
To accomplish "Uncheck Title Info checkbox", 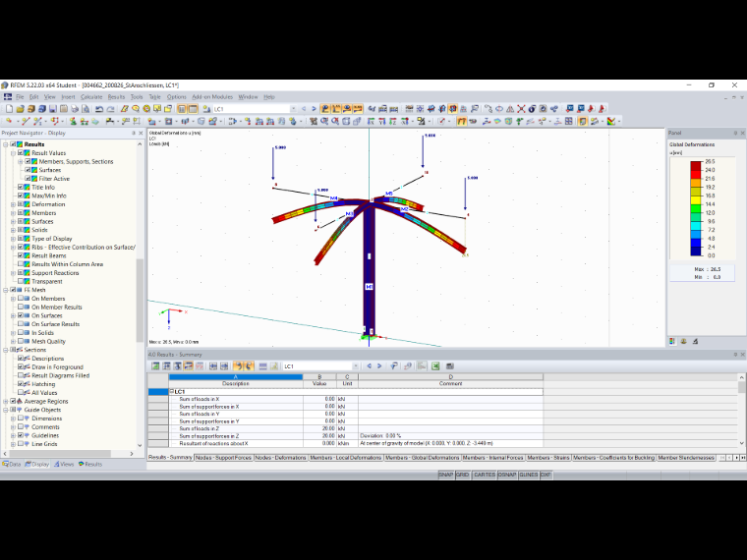I will point(21,187).
